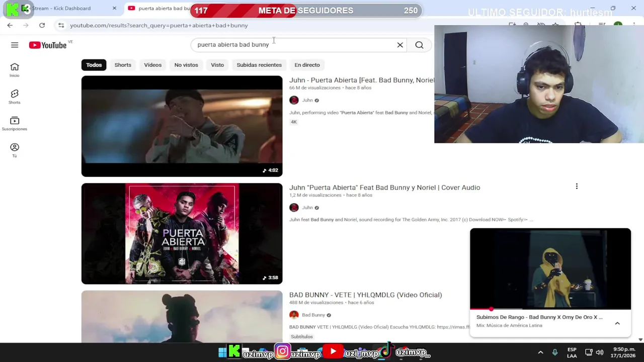The height and width of the screenshot is (362, 644).
Task: Show hidden system tray icons
Action: pos(540,352)
